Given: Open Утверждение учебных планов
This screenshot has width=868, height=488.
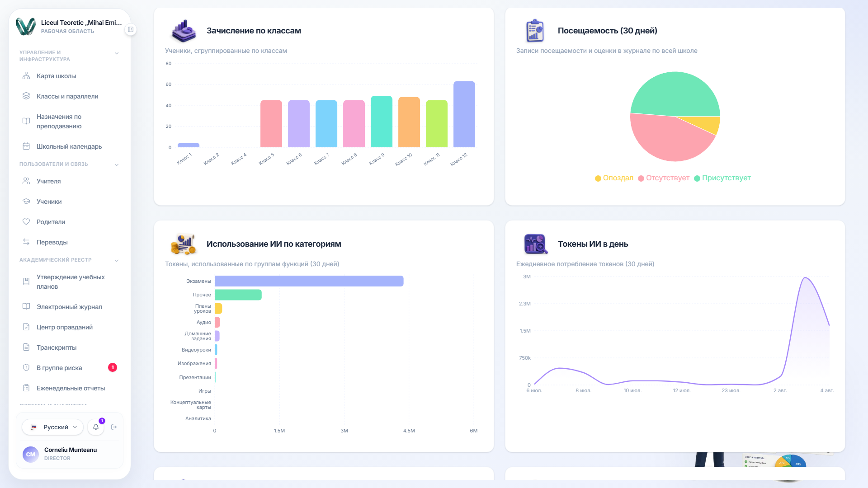Looking at the screenshot, I should [70, 282].
